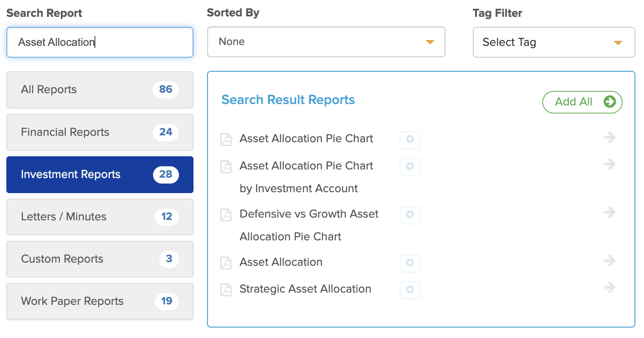The width and height of the screenshot is (644, 338).
Task: Click arrow icon for Asset Allocation report row
Action: click(x=610, y=260)
